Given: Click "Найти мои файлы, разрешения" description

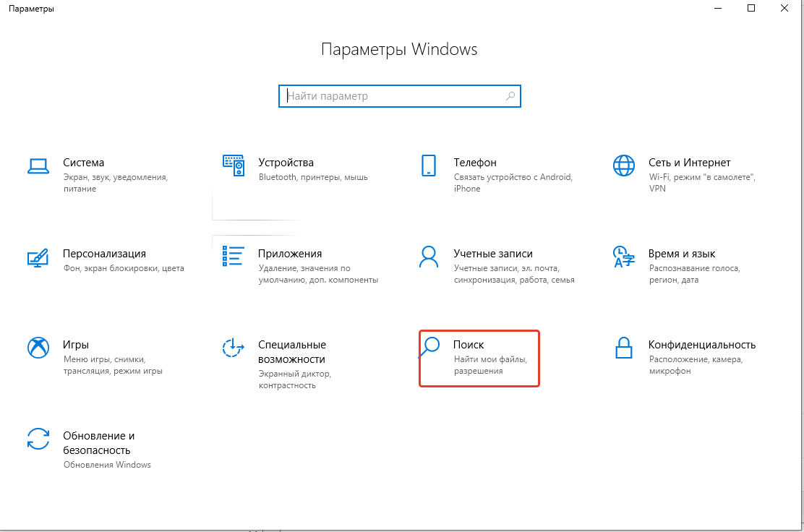Looking at the screenshot, I should point(490,365).
